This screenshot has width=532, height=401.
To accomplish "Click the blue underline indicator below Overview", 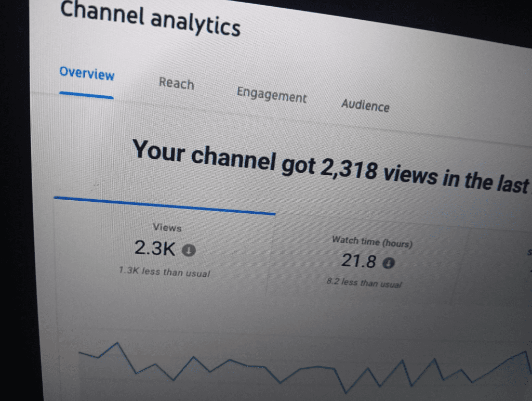I will 87,94.
